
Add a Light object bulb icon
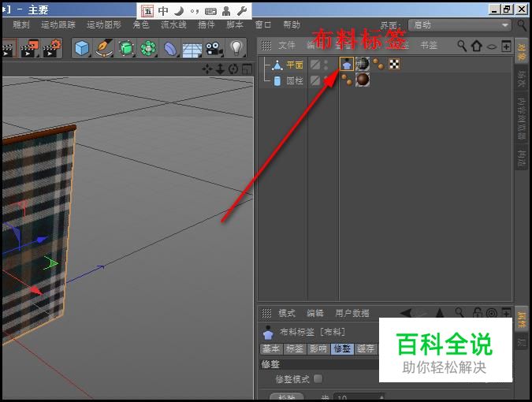(x=236, y=48)
